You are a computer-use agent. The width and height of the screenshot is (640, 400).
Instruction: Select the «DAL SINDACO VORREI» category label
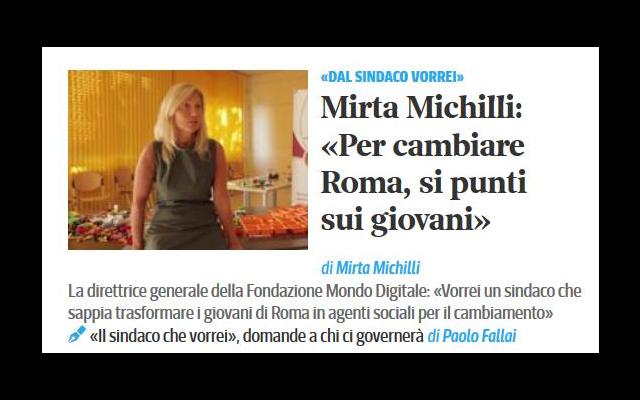(392, 77)
